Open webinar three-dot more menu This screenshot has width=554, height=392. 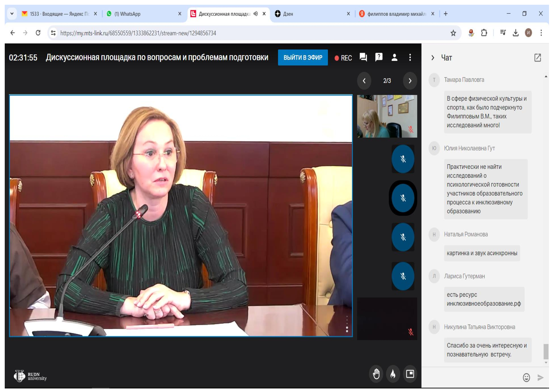(x=410, y=57)
